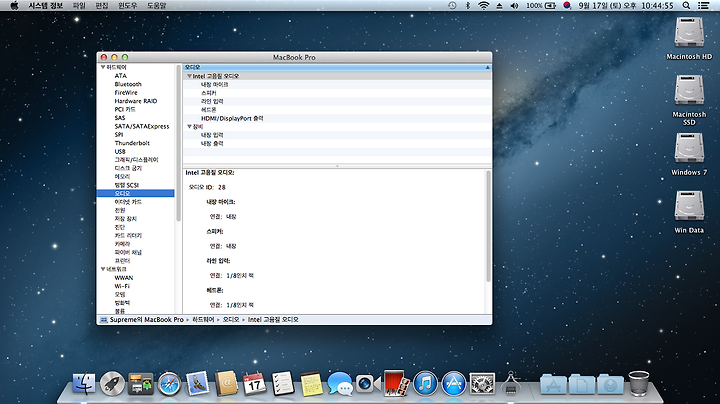Open Contacts address book in Dock

click(226, 384)
